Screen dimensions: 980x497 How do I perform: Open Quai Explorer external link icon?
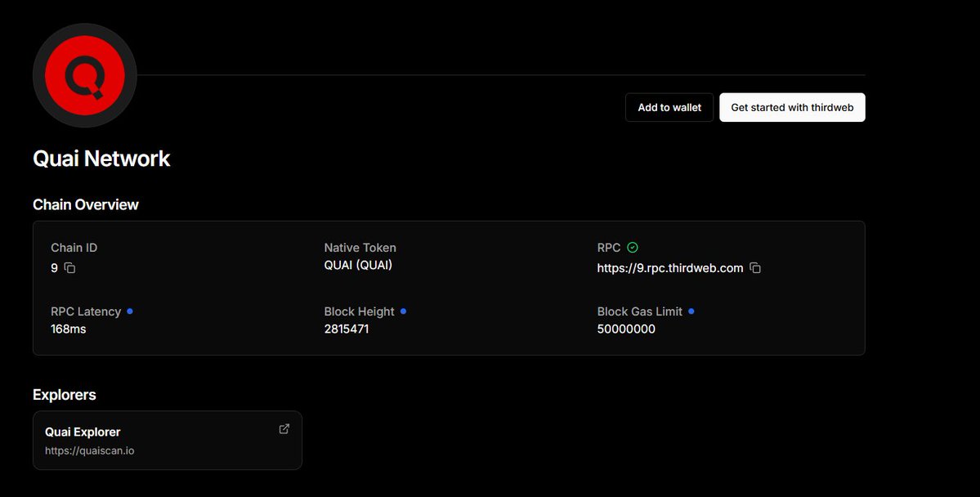tap(284, 429)
